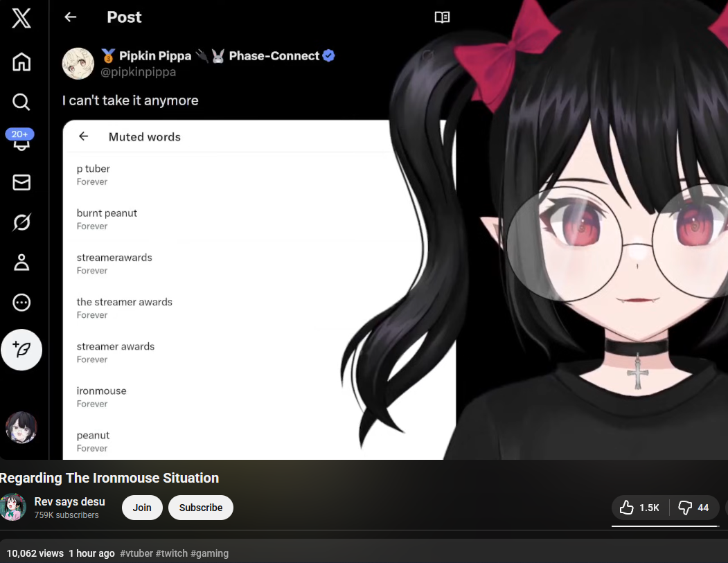This screenshot has width=728, height=563.
Task: Click the Muted words heading
Action: tap(144, 137)
